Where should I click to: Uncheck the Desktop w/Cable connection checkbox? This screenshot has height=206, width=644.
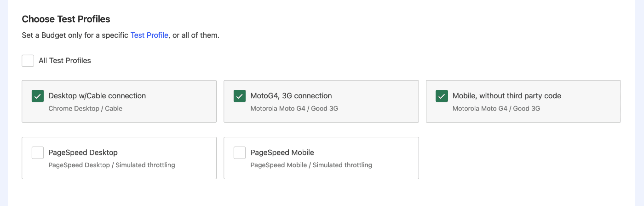[x=38, y=96]
